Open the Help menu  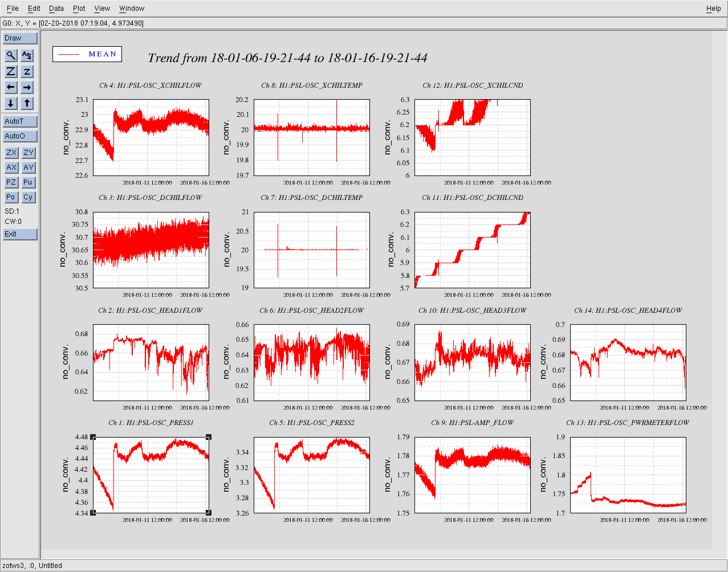[713, 9]
